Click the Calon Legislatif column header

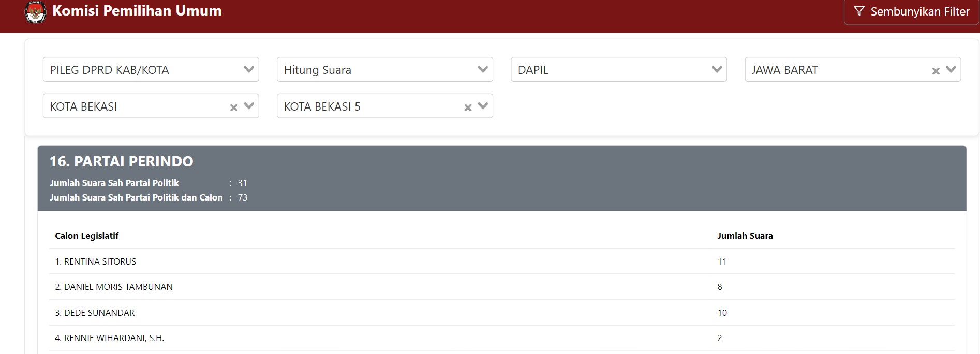point(87,236)
